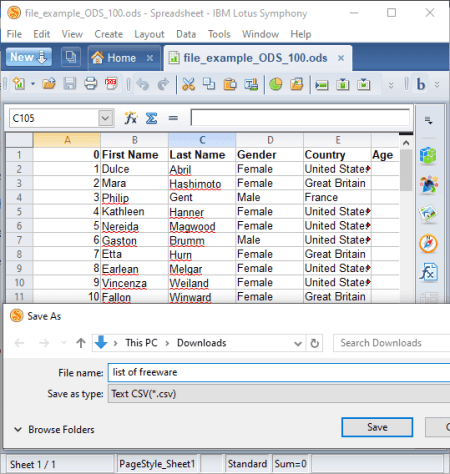The height and width of the screenshot is (474, 450).
Task: Open the Data menu
Action: (x=186, y=34)
